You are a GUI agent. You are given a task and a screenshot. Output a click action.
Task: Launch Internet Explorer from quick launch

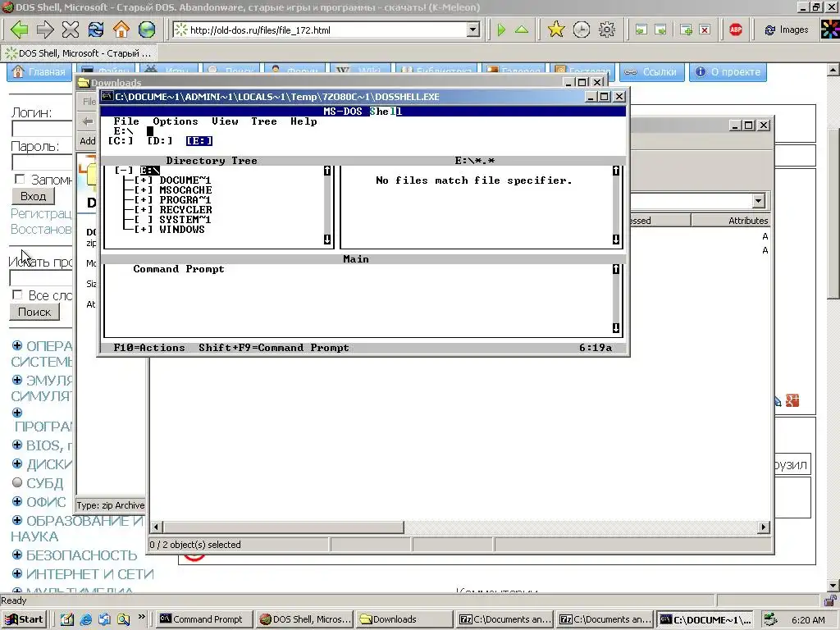(85, 619)
